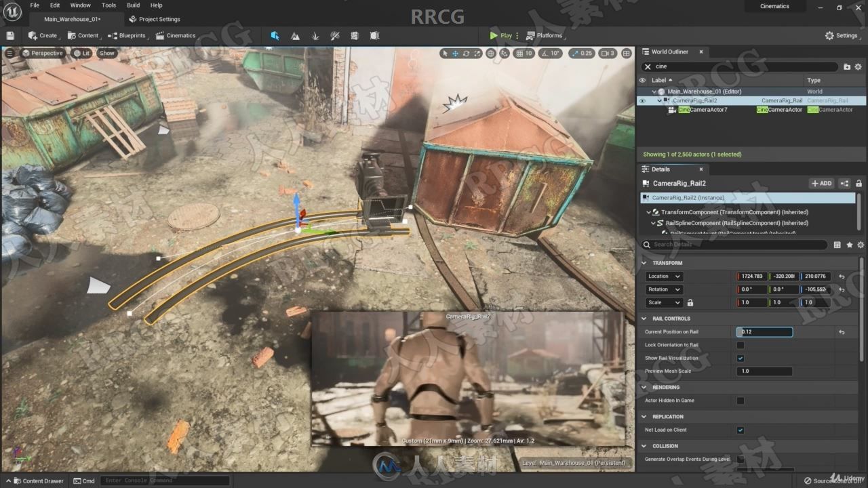Click add-folder icon in World Outliner
Viewport: 868px width, 488px height.
click(x=847, y=66)
